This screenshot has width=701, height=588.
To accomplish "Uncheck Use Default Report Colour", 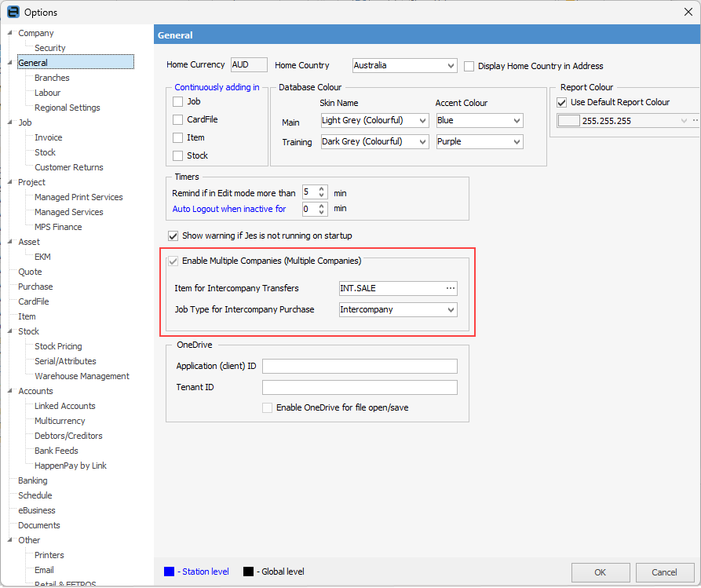I will coord(562,102).
